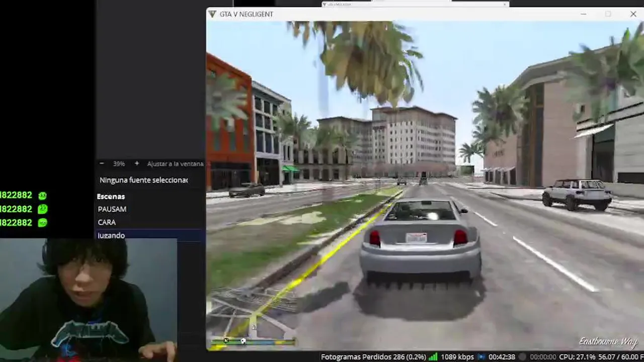Click the 00:00:00 recording timer
Screen dimensions: 644x362
543,357
